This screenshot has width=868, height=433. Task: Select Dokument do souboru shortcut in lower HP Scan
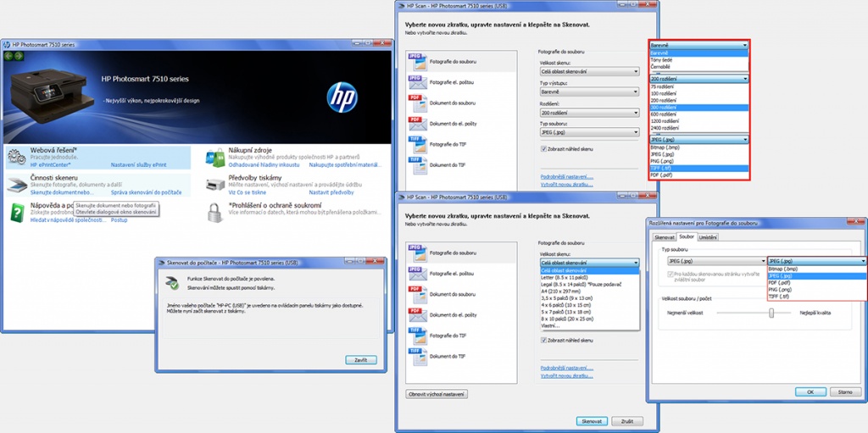pos(460,294)
